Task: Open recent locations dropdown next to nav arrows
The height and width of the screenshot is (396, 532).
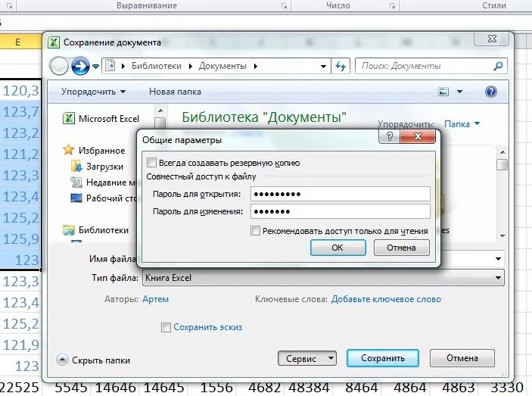Action: [x=95, y=67]
